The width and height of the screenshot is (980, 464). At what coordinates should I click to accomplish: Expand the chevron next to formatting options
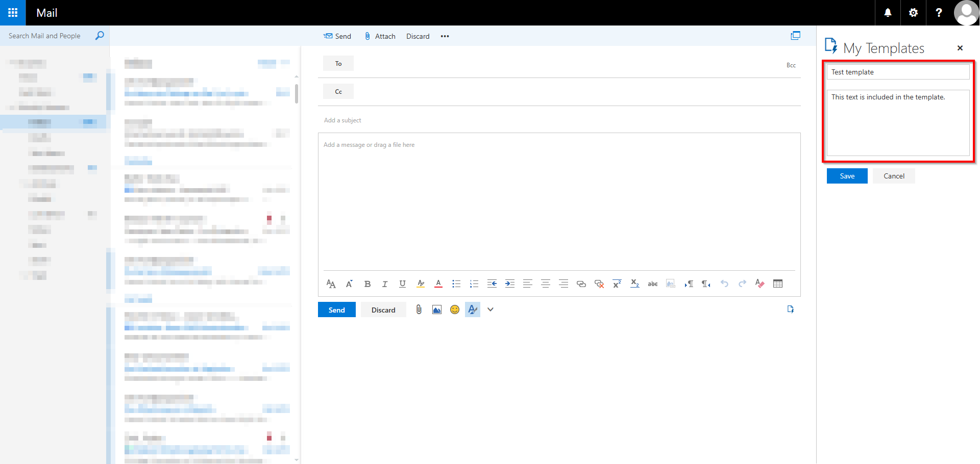click(x=490, y=309)
